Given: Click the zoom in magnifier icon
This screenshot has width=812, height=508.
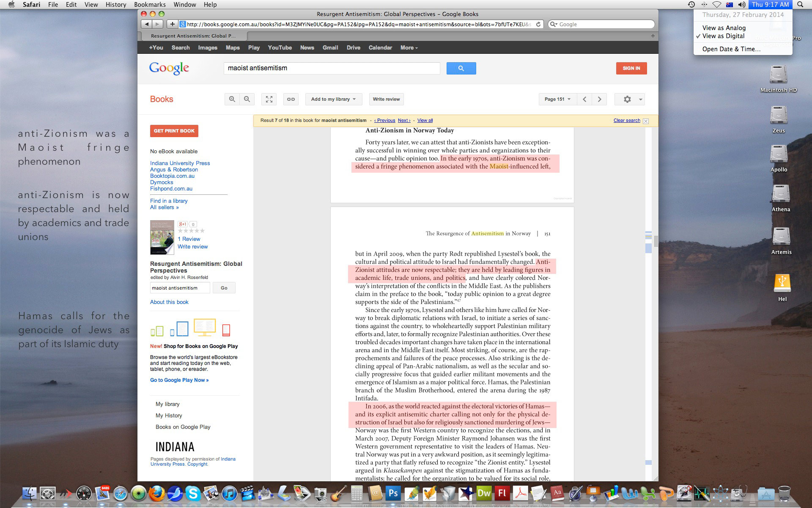Looking at the screenshot, I should pos(232,99).
